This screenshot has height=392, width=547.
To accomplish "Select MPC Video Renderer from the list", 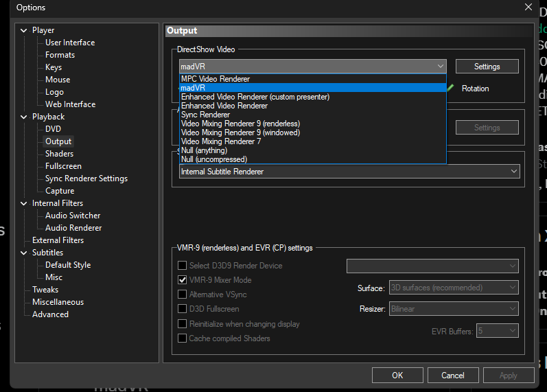I will pos(312,79).
